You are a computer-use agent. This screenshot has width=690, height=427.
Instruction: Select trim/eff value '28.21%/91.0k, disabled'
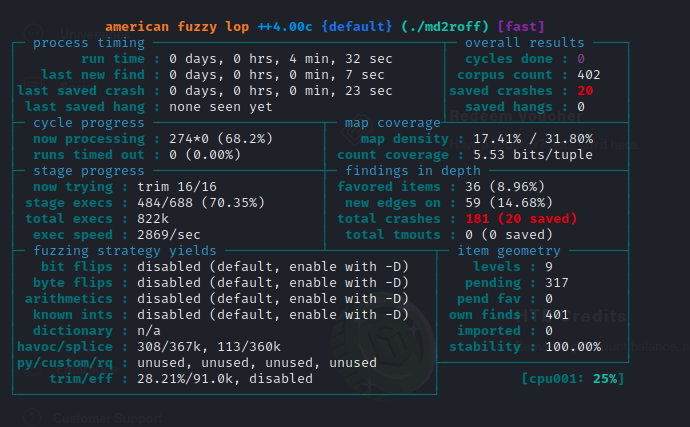click(225, 379)
